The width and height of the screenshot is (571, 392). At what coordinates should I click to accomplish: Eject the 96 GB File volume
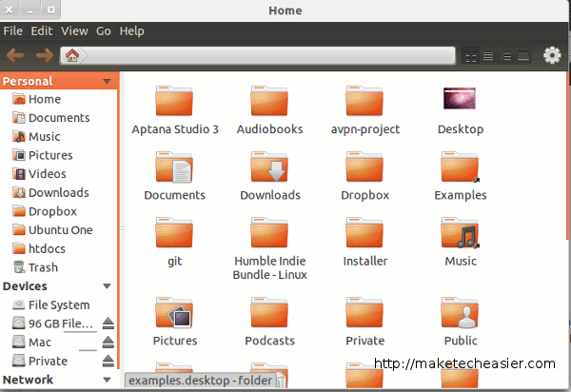coord(108,324)
